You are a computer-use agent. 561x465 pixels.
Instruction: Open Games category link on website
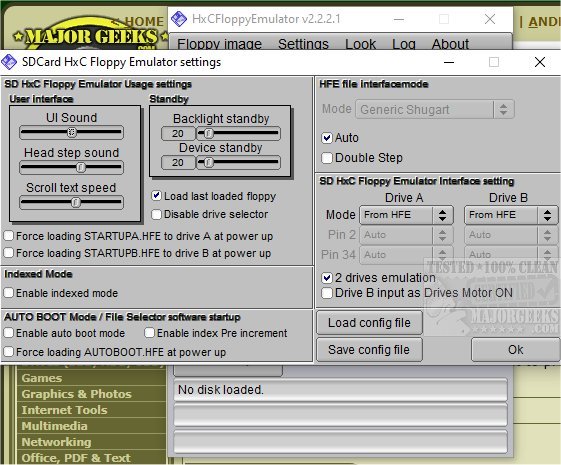click(x=42, y=378)
